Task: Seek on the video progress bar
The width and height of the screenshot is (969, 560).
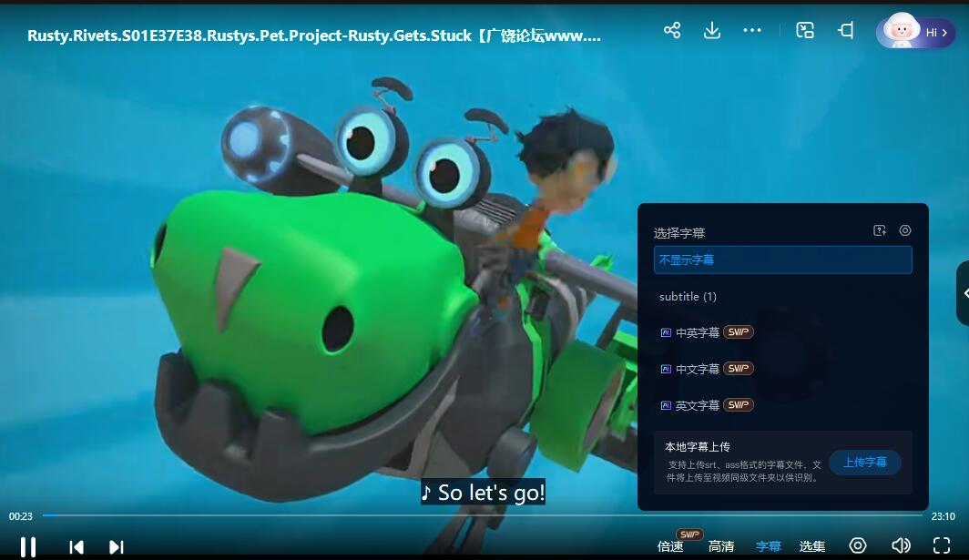Action: pos(482,514)
